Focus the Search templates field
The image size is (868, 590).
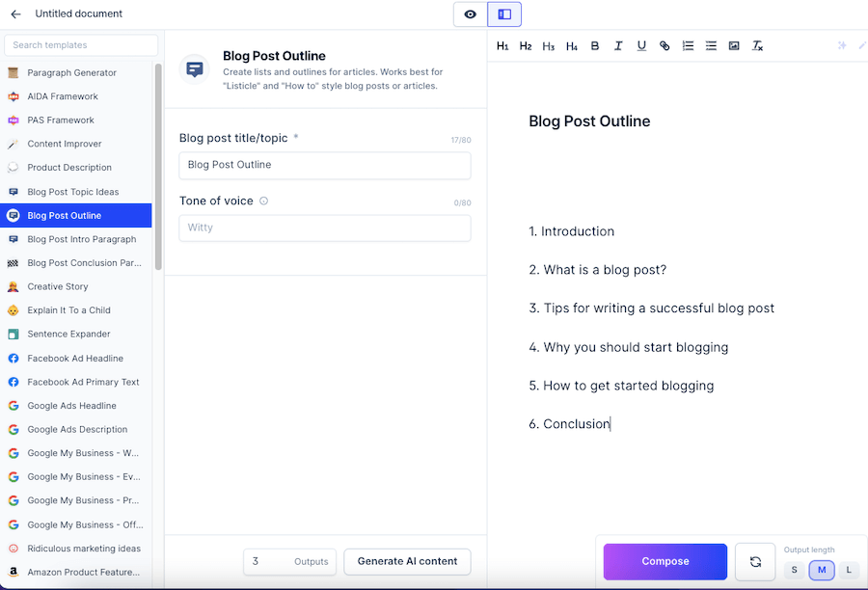(x=81, y=45)
